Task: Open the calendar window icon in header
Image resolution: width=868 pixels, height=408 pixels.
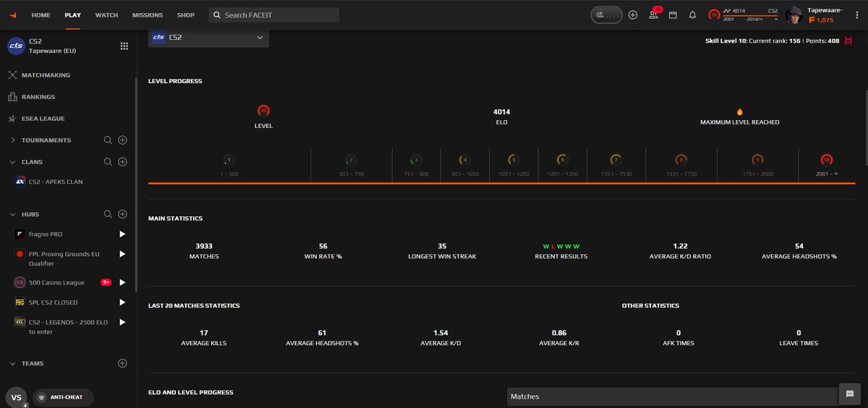Action: click(673, 14)
